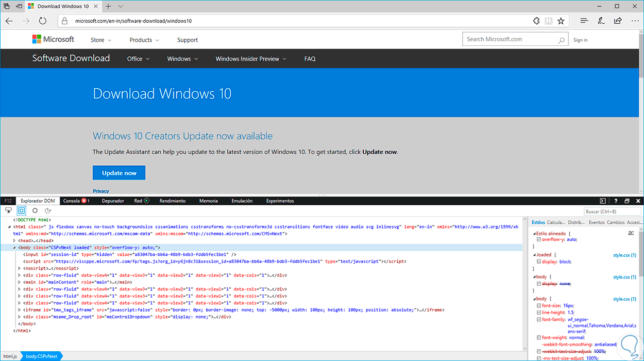The width and height of the screenshot is (644, 361).
Task: Set these tabs aside icon
Action: click(19, 6)
